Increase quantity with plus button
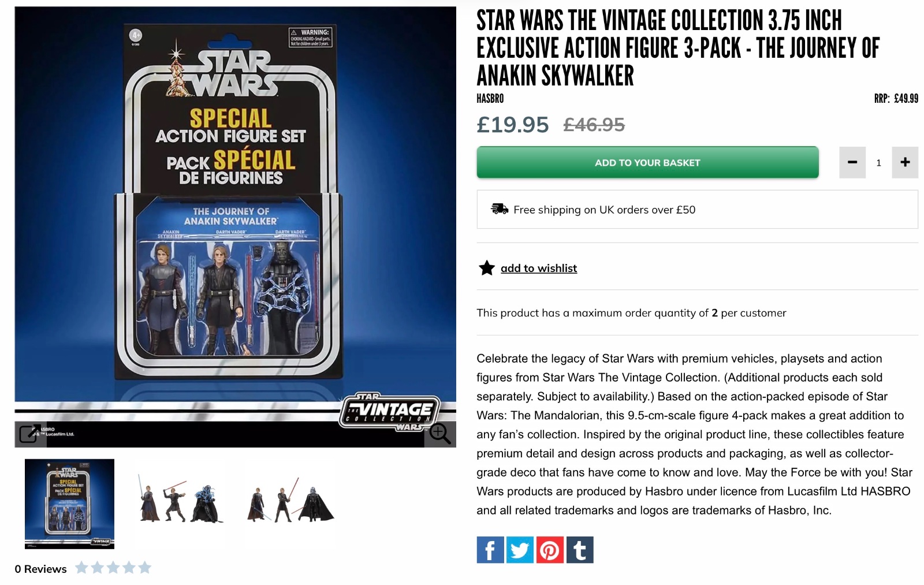Viewport: 924px width, 585px height. (905, 162)
